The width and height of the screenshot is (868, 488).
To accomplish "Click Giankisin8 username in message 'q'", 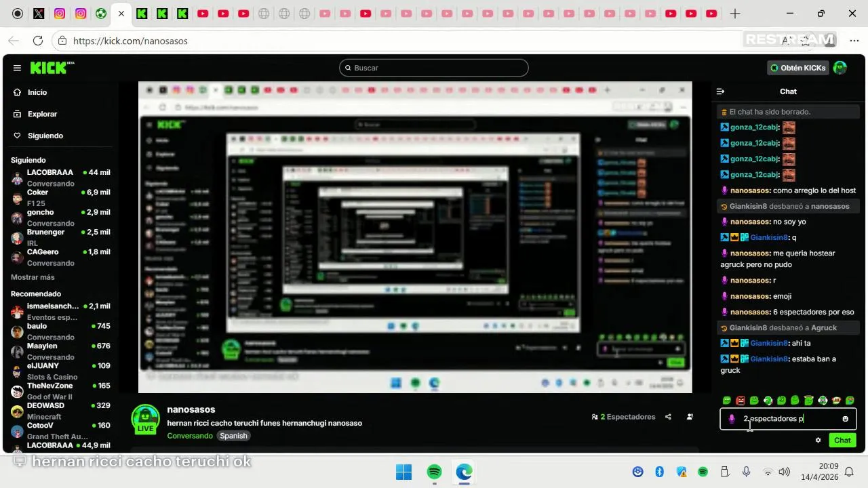I will pyautogui.click(x=769, y=237).
